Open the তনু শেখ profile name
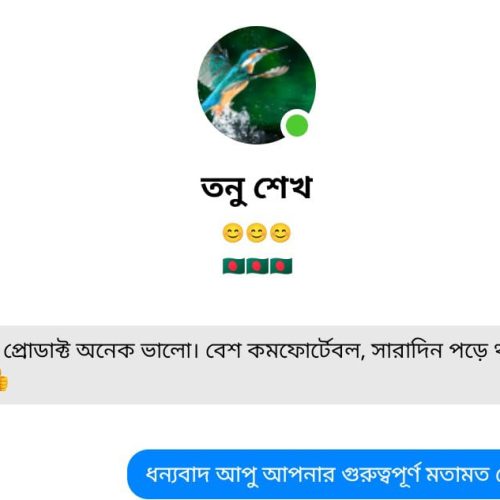The width and height of the screenshot is (500, 500). (x=256, y=188)
